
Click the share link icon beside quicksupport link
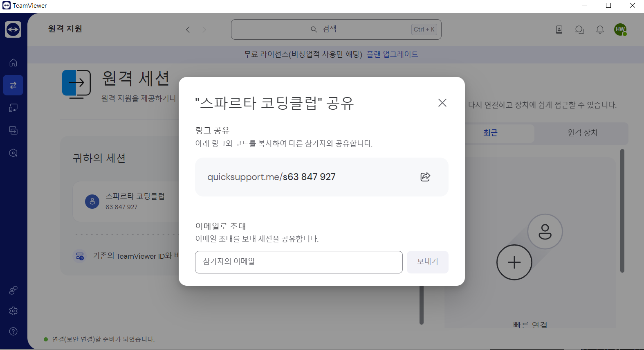(x=425, y=177)
